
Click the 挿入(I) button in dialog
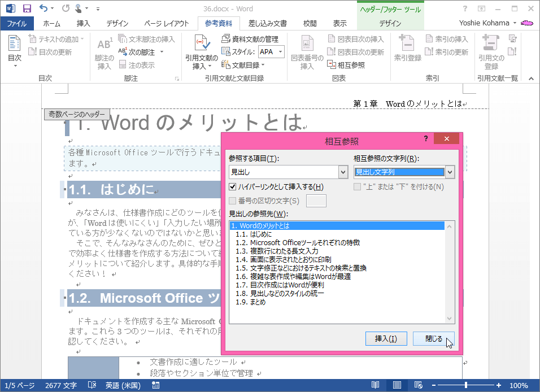pos(386,338)
